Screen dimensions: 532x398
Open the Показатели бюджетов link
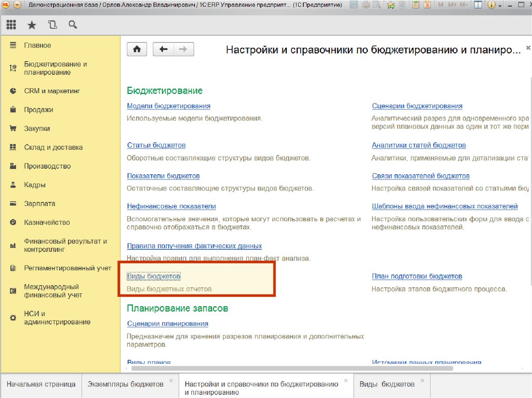163,176
